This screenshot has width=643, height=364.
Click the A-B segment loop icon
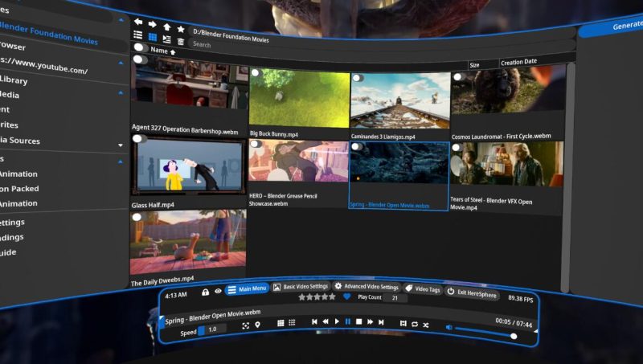pyautogui.click(x=403, y=323)
